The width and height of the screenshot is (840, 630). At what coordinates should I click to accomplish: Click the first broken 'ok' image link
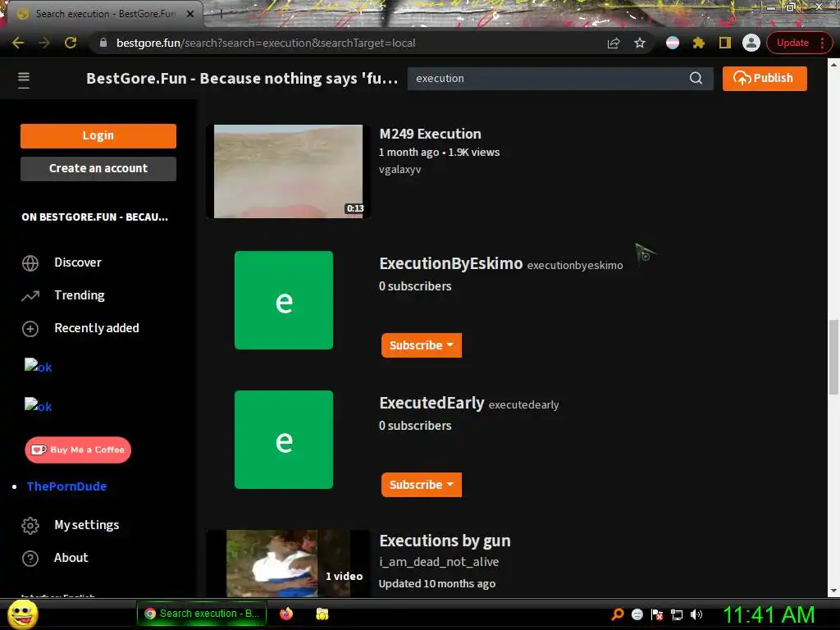pyautogui.click(x=38, y=367)
